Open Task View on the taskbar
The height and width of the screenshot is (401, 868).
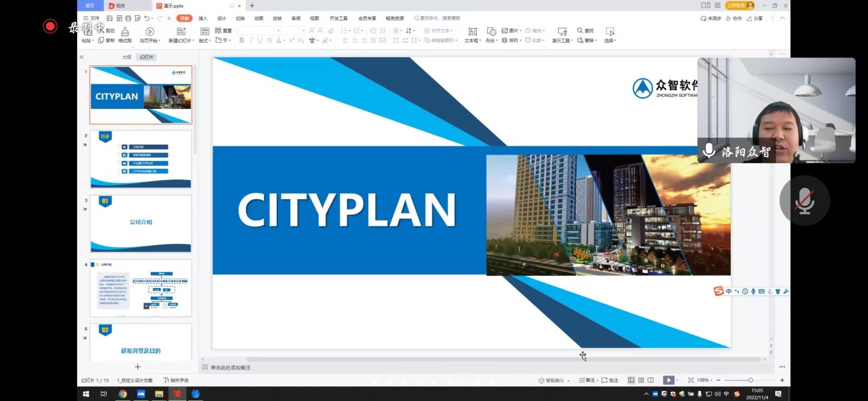[104, 394]
